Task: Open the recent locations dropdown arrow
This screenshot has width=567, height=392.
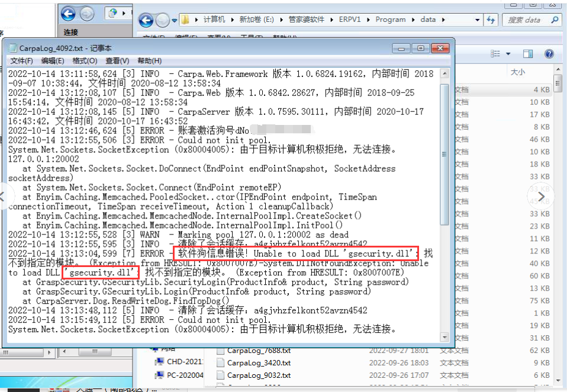Action: coord(175,20)
